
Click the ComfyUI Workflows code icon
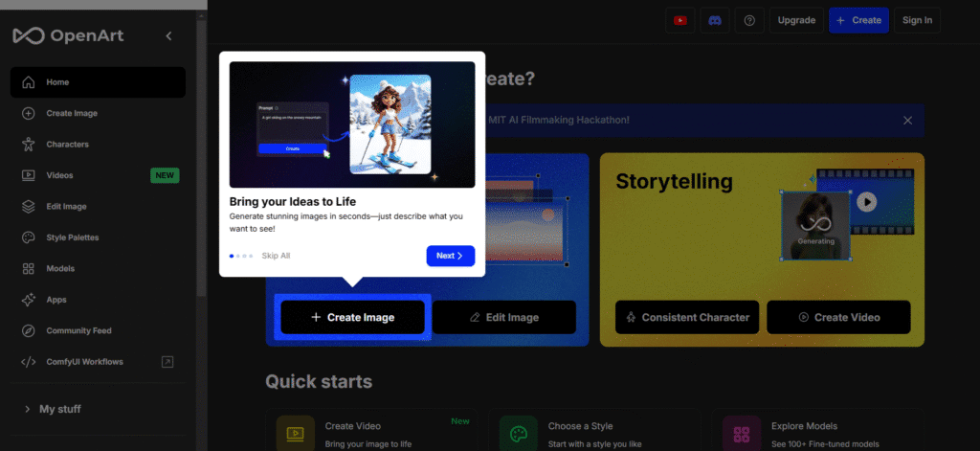coord(28,362)
